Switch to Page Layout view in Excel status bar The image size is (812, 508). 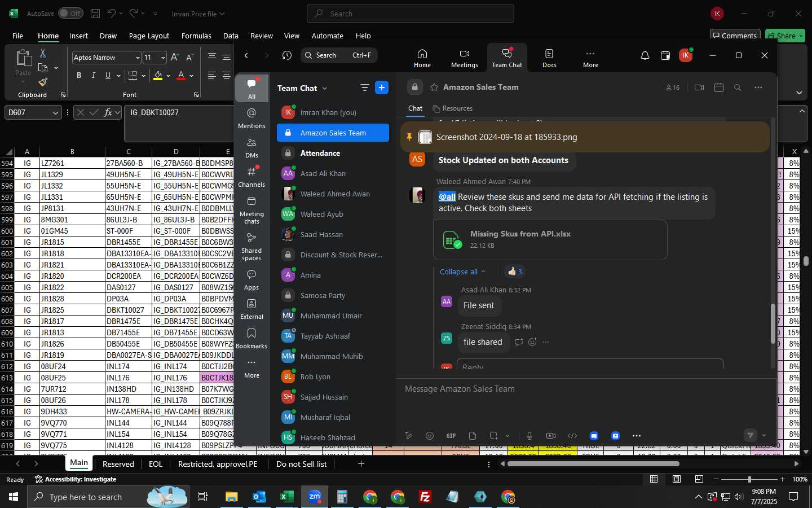pyautogui.click(x=677, y=479)
